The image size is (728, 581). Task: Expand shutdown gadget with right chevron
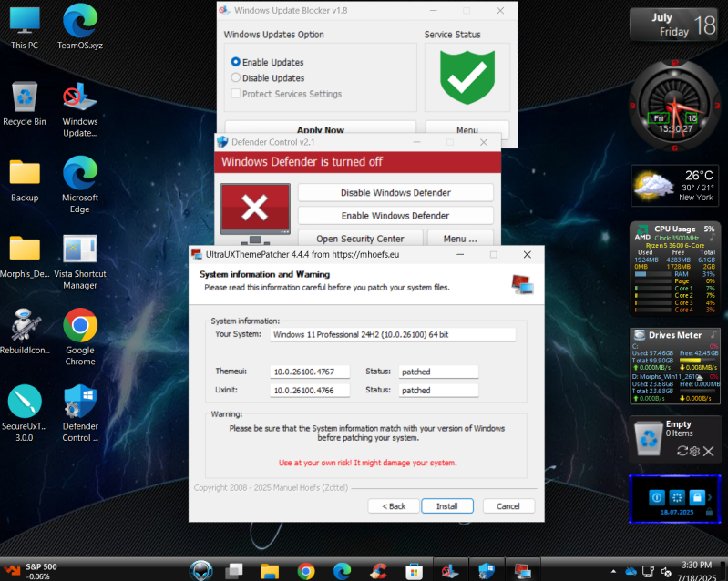[710, 497]
